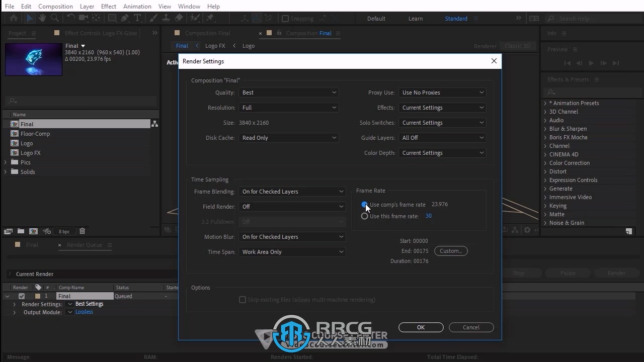Viewport: 644px width, 362px height.
Task: Open the Project panel menu icon
Action: pos(34,33)
